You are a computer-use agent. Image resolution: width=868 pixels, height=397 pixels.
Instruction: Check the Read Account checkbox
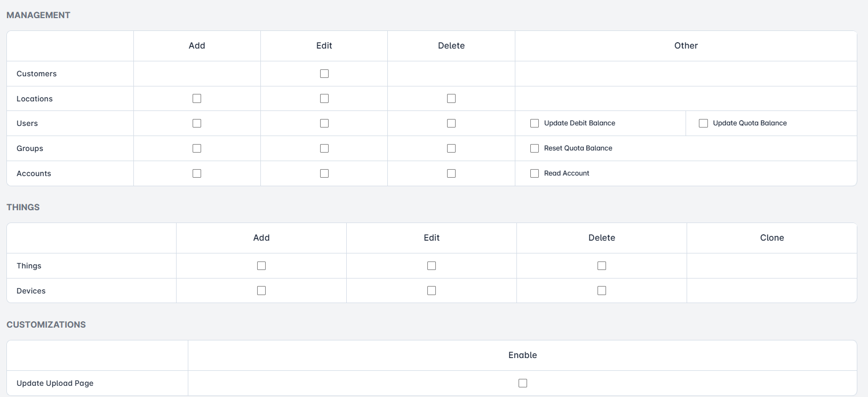click(535, 173)
